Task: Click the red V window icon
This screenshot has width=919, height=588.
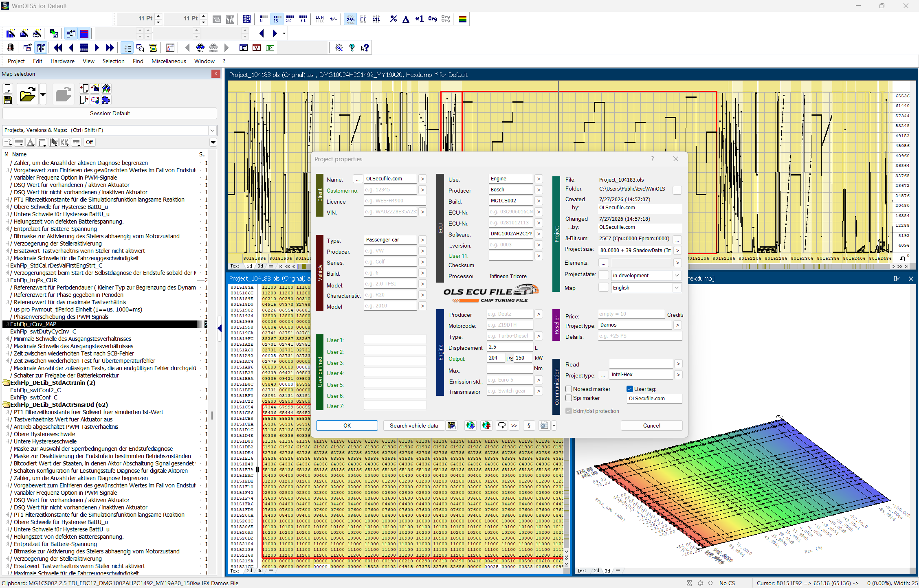Action: [257, 48]
